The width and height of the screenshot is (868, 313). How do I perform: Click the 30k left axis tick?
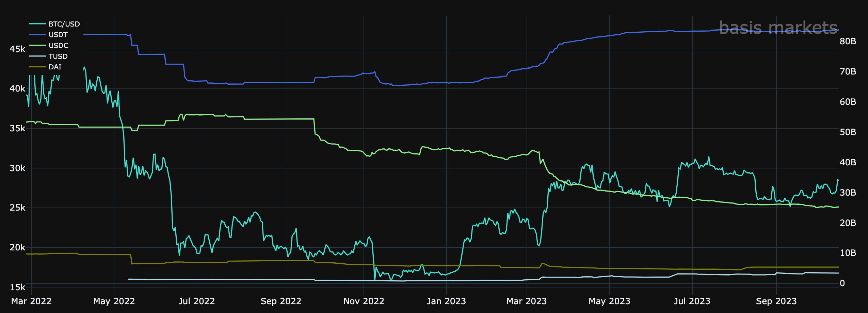click(x=17, y=168)
